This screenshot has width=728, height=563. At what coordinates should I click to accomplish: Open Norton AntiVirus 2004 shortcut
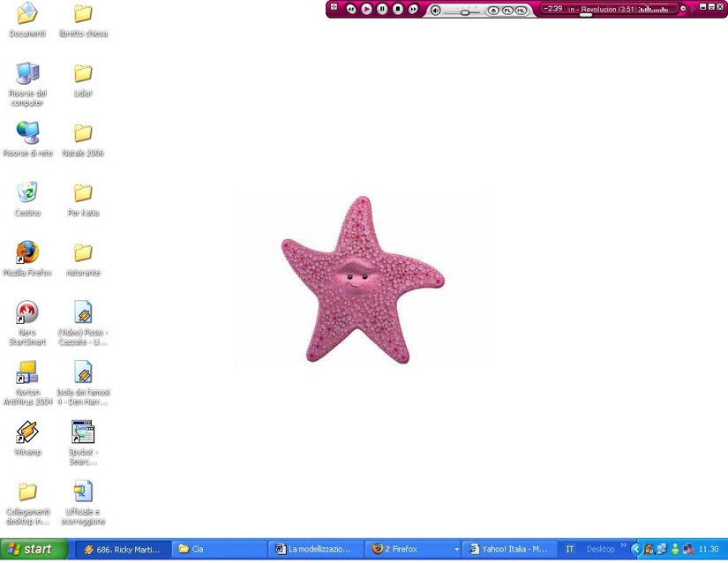click(x=27, y=383)
